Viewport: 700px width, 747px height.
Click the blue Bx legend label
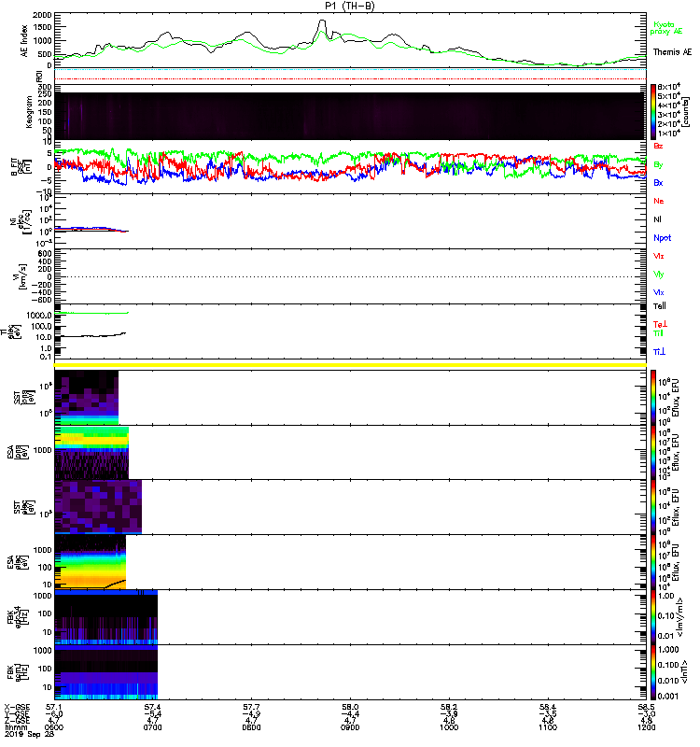pos(658,182)
